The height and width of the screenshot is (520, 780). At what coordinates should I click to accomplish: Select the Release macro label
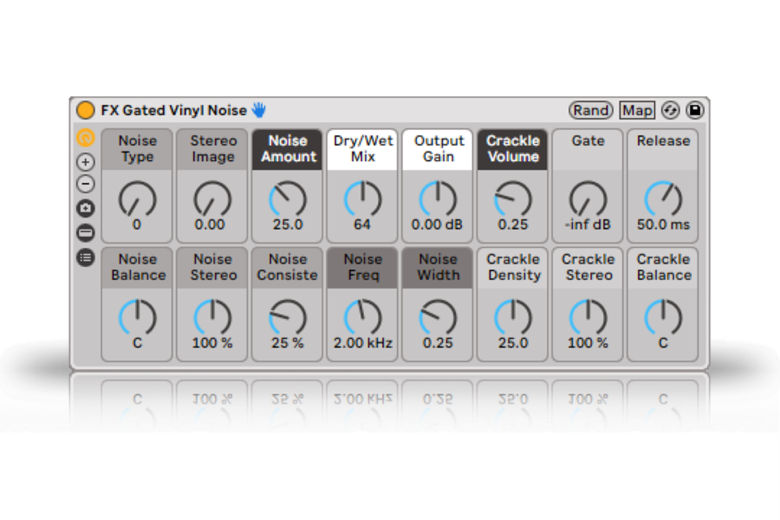[x=663, y=149]
